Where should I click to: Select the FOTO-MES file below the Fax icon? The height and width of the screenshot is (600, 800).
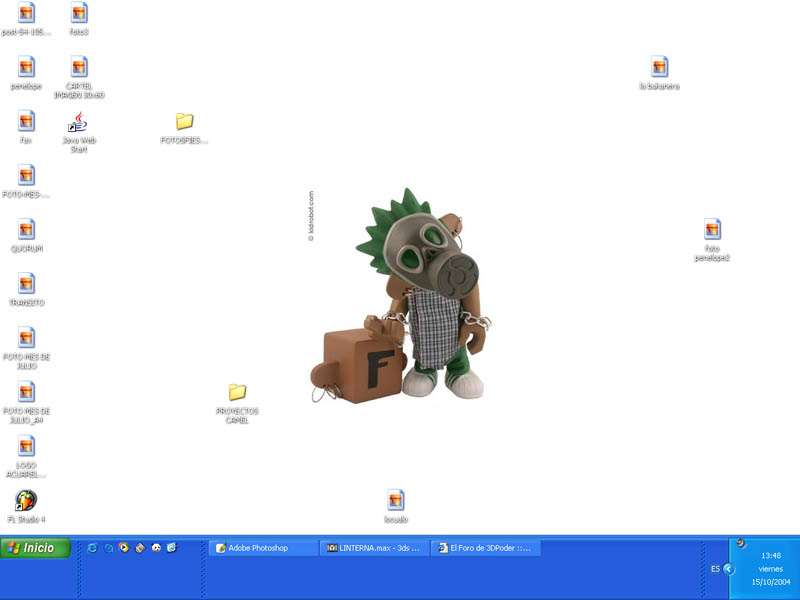[26, 182]
